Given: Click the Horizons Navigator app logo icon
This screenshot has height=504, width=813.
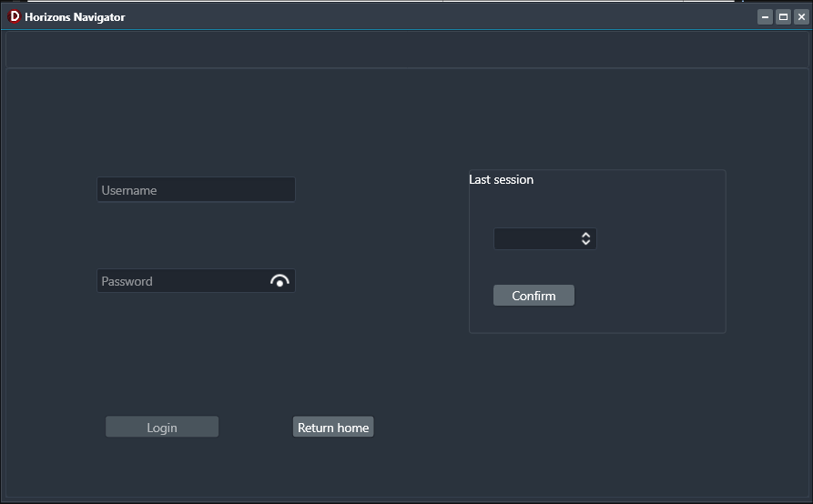Looking at the screenshot, I should 15,16.
